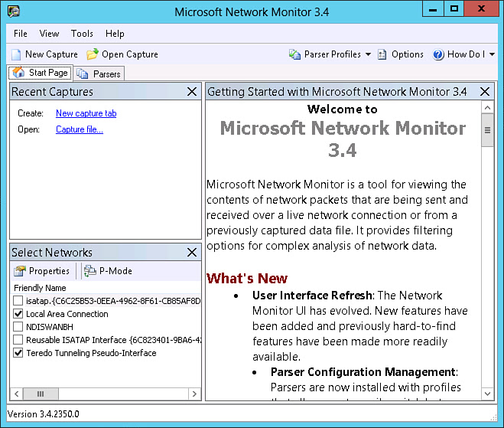Screen dimensions: 504x428
Task: Click scroll left arrow in Select Networks
Action: point(17,394)
